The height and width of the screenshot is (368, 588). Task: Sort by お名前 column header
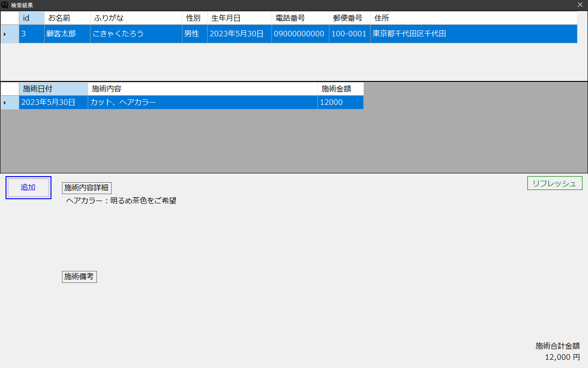tap(67, 18)
